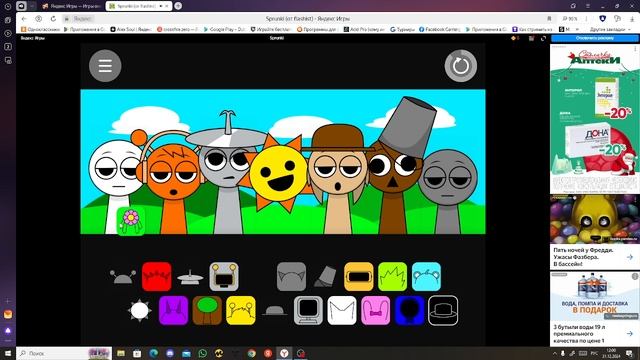This screenshot has height=360, width=640.
Task: Pick the purple horned icon
Action: [173, 311]
